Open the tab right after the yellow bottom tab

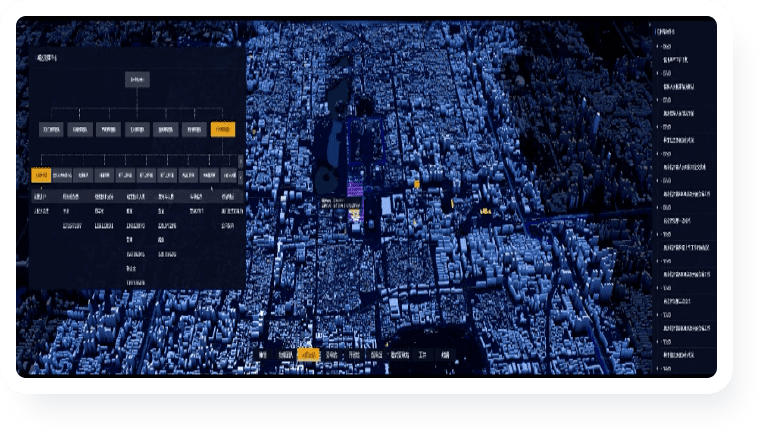click(332, 355)
